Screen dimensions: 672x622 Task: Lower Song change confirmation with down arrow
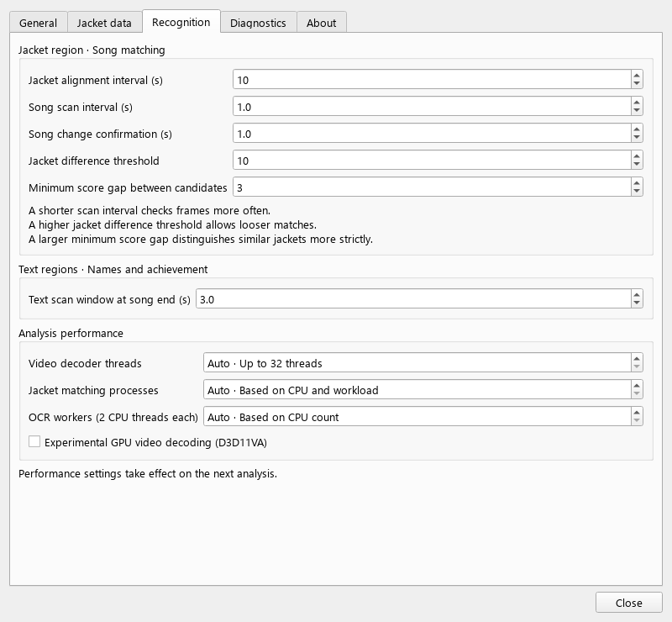pyautogui.click(x=637, y=138)
